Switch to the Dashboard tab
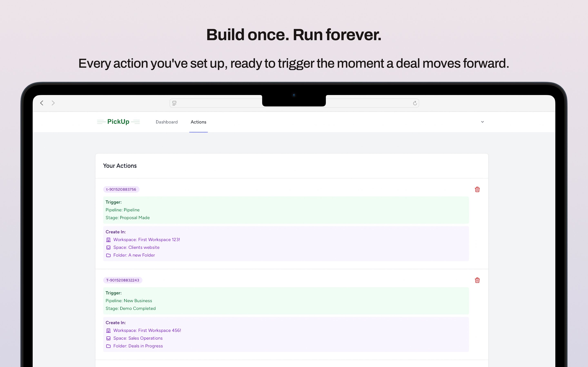Screen dimensions: 588x367 click(167, 122)
